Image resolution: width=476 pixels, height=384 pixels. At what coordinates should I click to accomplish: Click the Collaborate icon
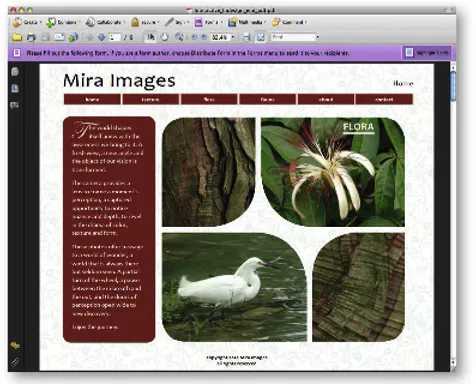(x=90, y=22)
